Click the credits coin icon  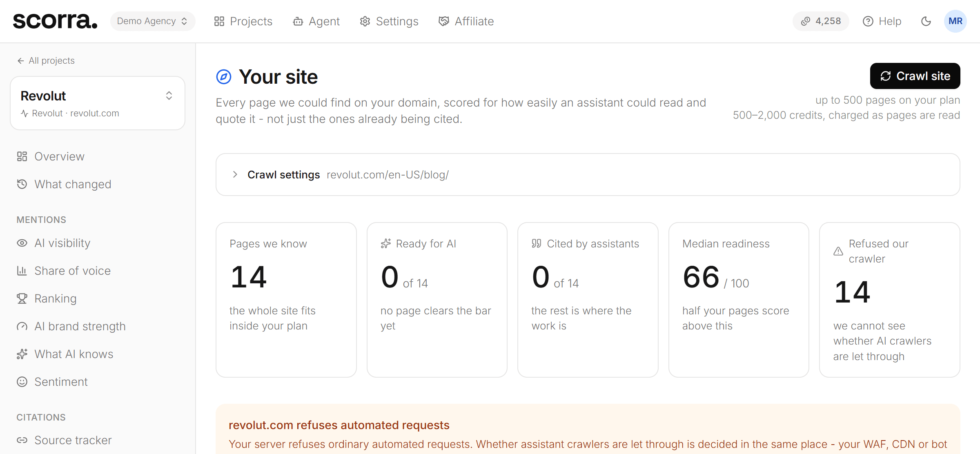(x=806, y=21)
